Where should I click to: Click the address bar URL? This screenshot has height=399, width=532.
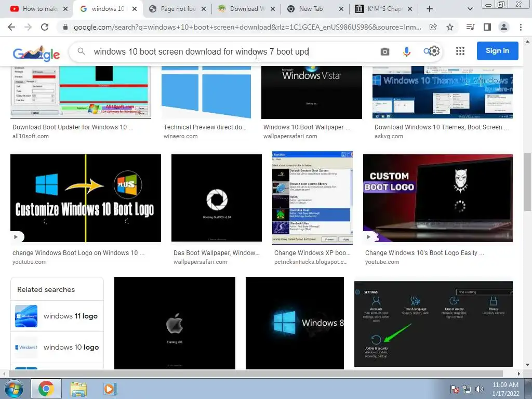[247, 27]
